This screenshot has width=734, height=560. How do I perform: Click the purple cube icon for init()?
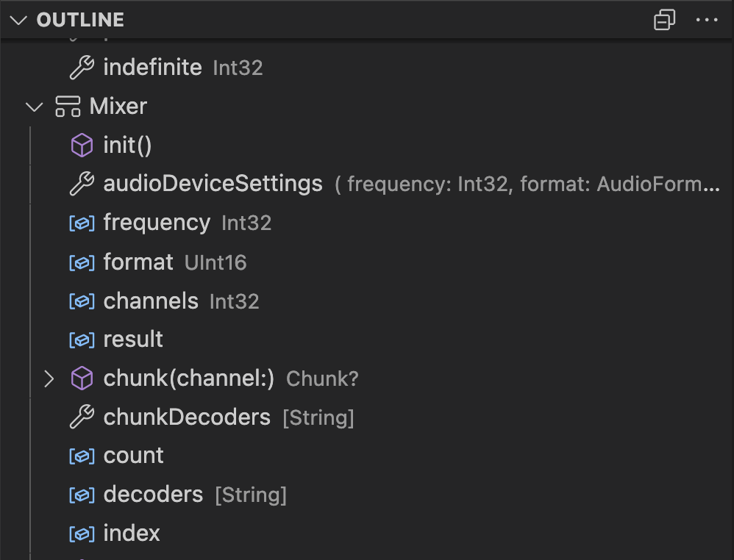tap(82, 145)
